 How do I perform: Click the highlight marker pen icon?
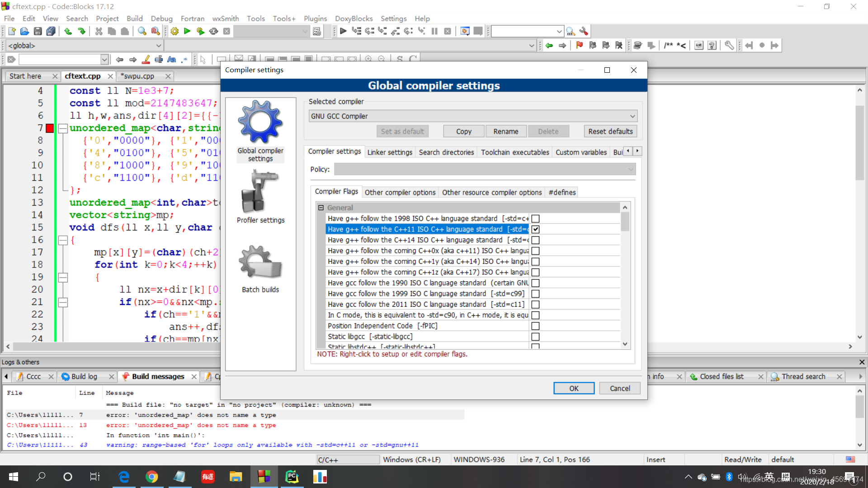[146, 59]
